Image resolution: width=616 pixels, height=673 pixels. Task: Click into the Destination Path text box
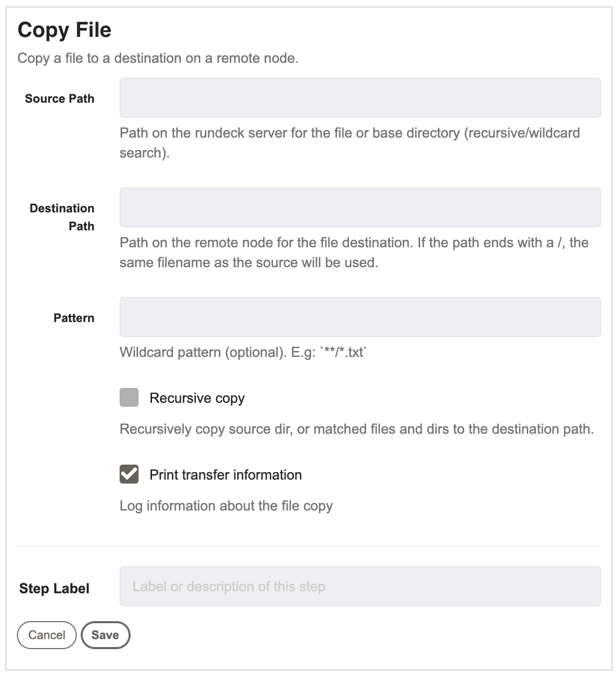click(x=360, y=207)
